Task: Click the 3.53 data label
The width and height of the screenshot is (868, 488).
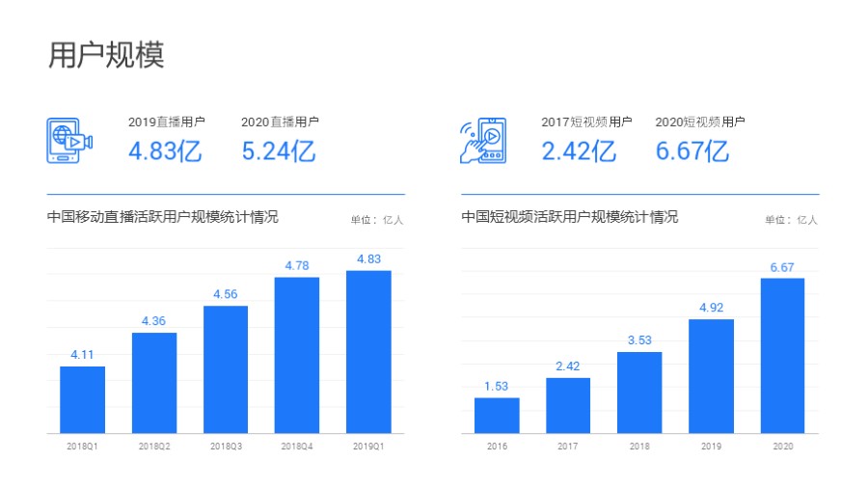Action: (x=639, y=340)
